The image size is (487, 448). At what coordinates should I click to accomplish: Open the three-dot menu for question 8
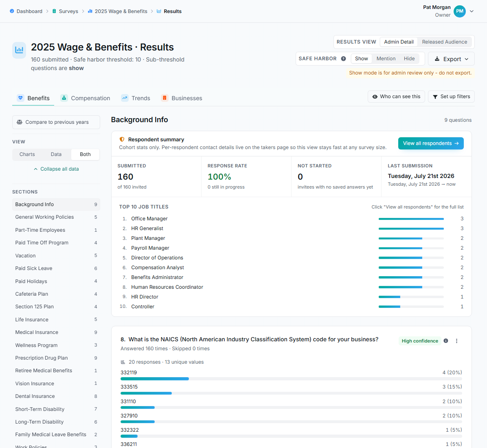[x=456, y=341]
